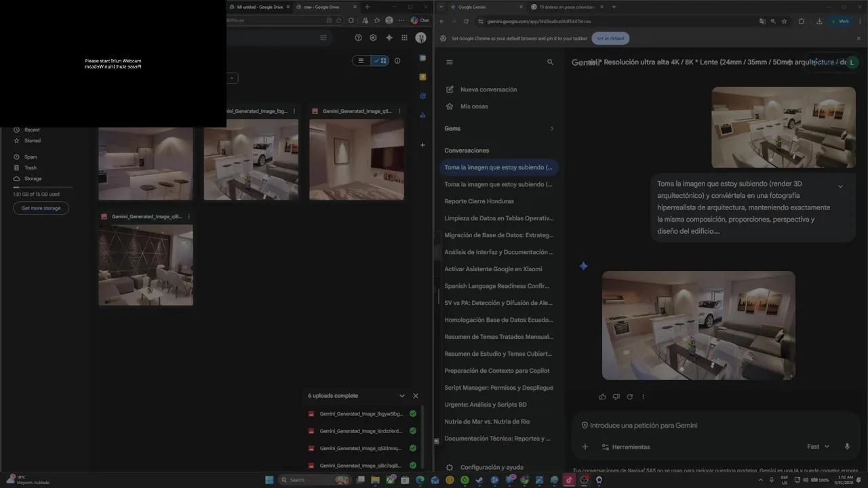Image resolution: width=868 pixels, height=488 pixels.
Task: Click Get more storage button
Action: 41,208
